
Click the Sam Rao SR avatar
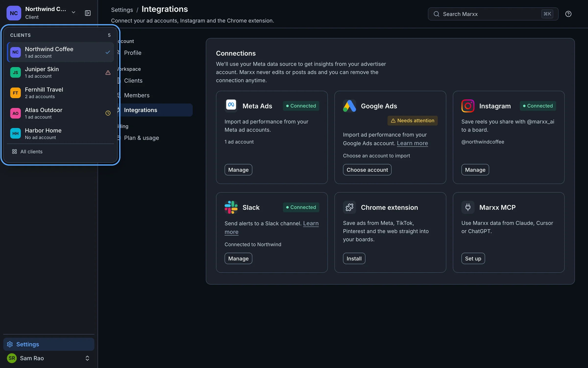(x=12, y=358)
